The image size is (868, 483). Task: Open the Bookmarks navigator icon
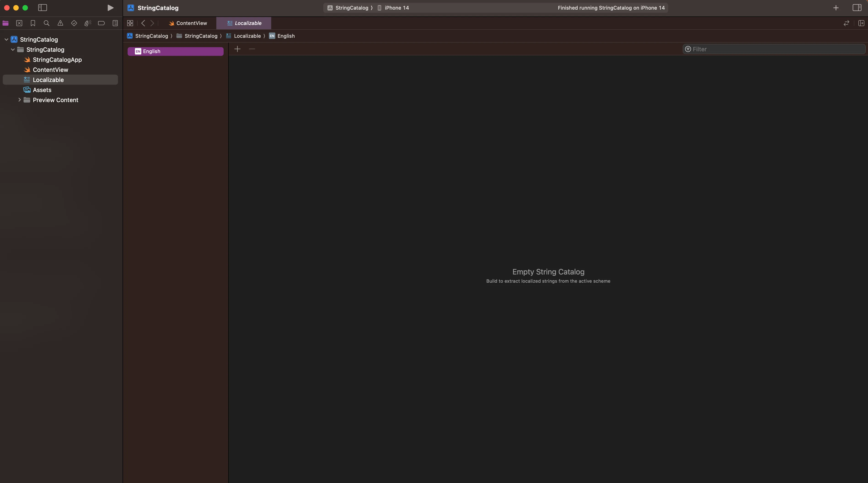point(33,23)
